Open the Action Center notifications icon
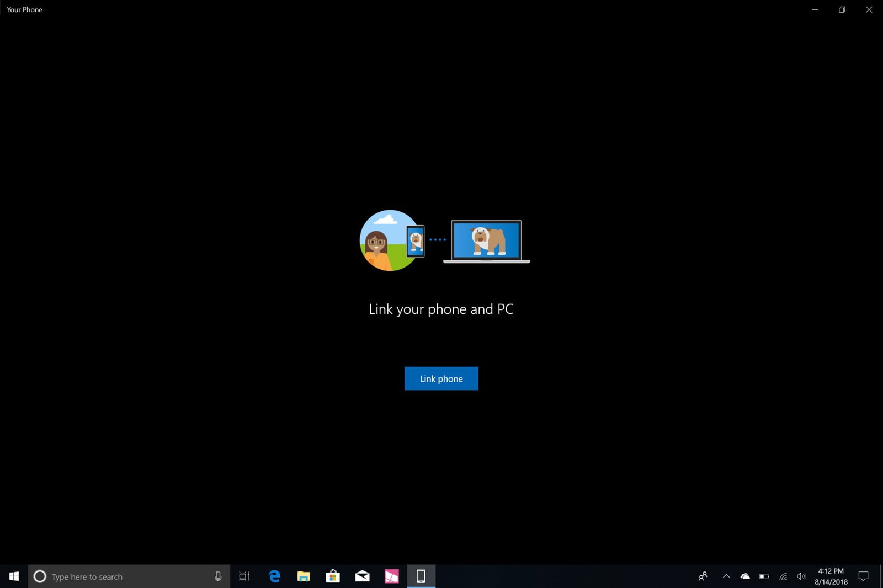The width and height of the screenshot is (883, 588). tap(863, 576)
